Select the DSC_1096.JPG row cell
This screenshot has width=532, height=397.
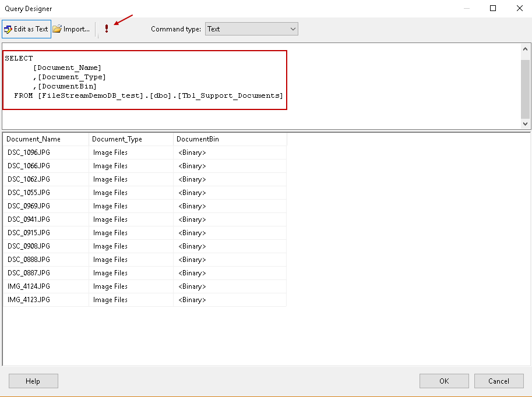click(29, 153)
